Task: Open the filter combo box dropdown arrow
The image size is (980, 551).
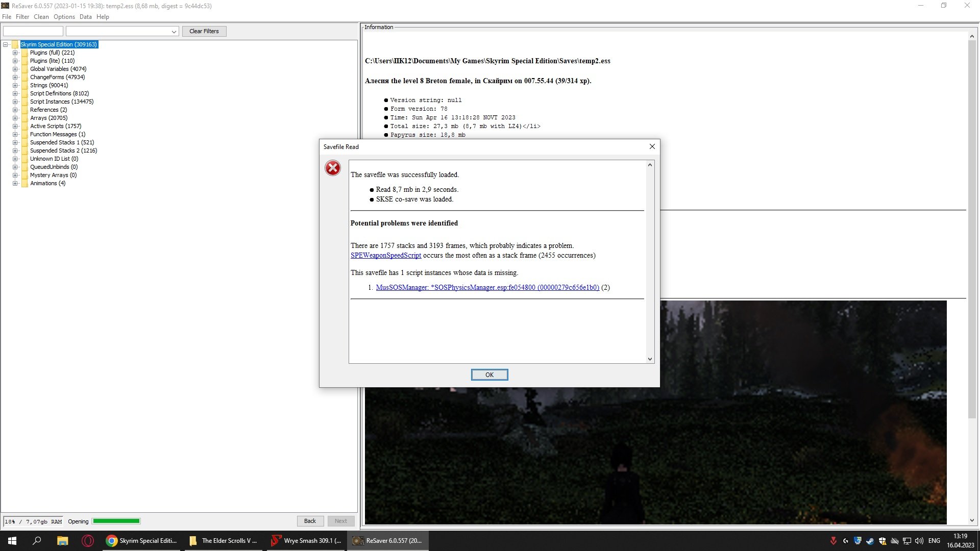Action: 174,32
